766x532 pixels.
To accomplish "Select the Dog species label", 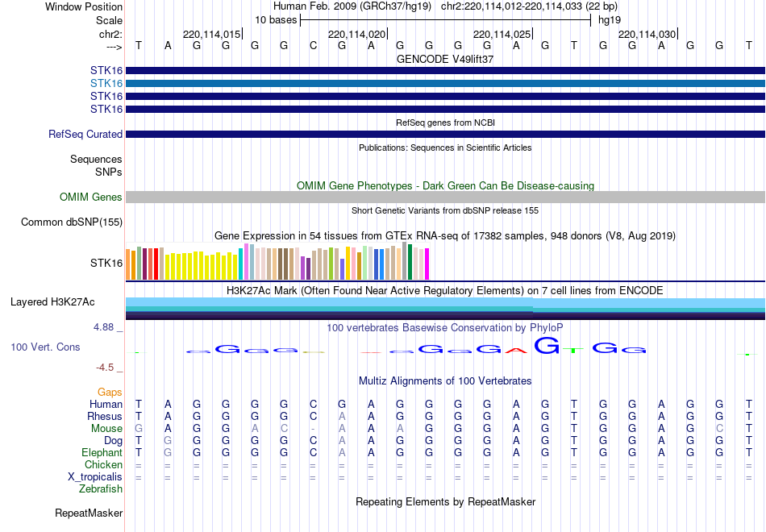I will click(113, 441).
